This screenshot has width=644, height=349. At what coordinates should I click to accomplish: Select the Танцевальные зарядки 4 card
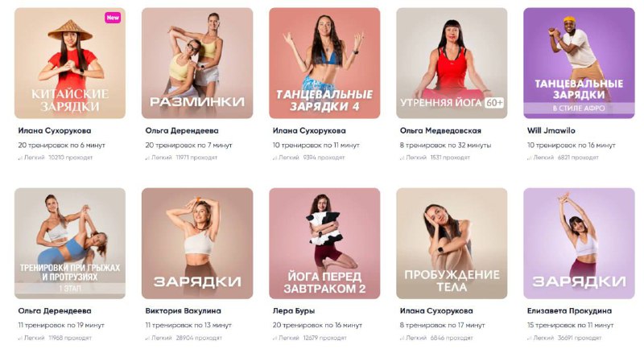point(324,64)
